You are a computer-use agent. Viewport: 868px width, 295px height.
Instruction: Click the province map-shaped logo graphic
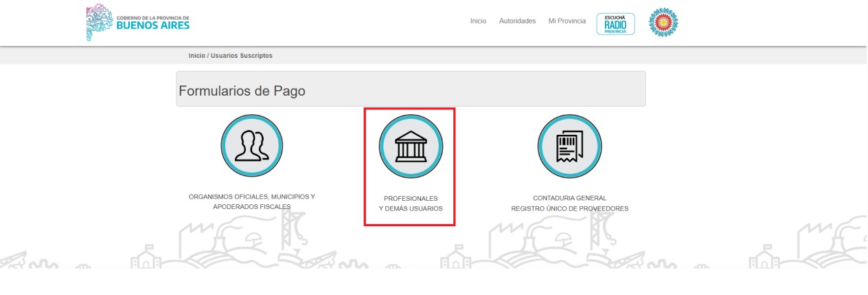95,22
